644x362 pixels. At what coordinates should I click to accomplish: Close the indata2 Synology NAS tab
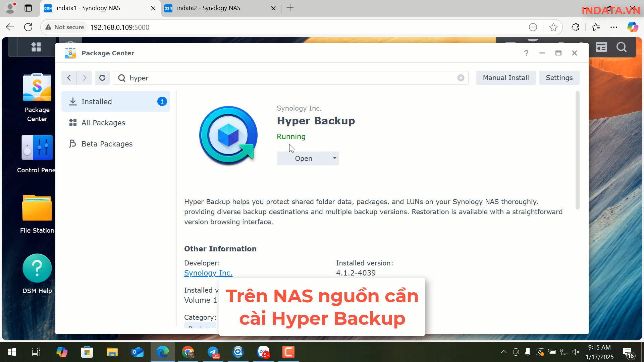point(273,8)
